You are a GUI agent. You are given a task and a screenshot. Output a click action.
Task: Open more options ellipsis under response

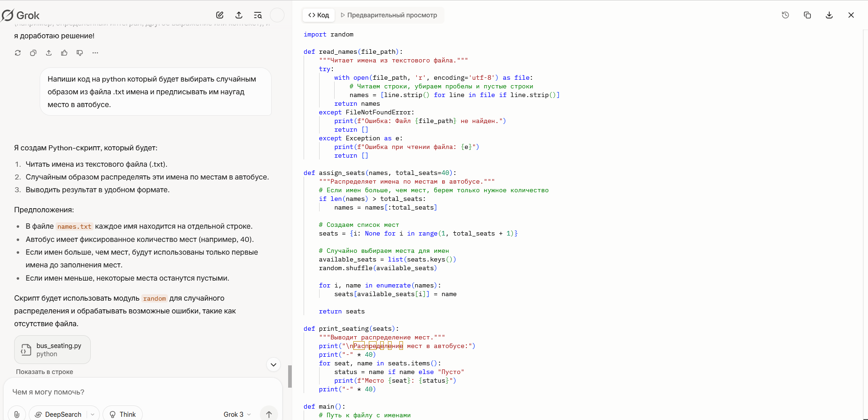coord(95,53)
